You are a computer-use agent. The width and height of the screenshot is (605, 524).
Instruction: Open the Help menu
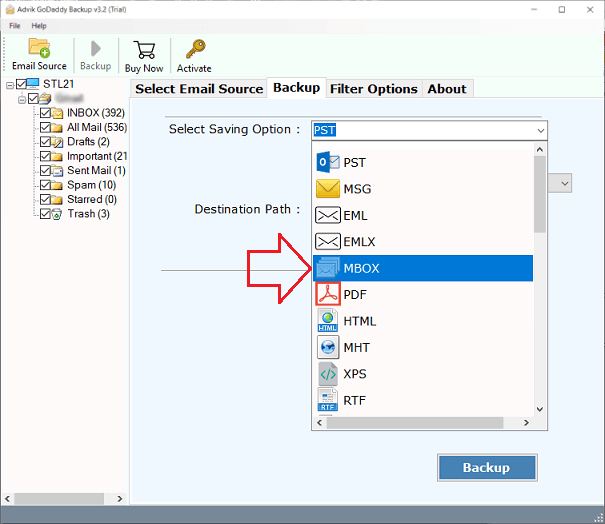tap(39, 26)
